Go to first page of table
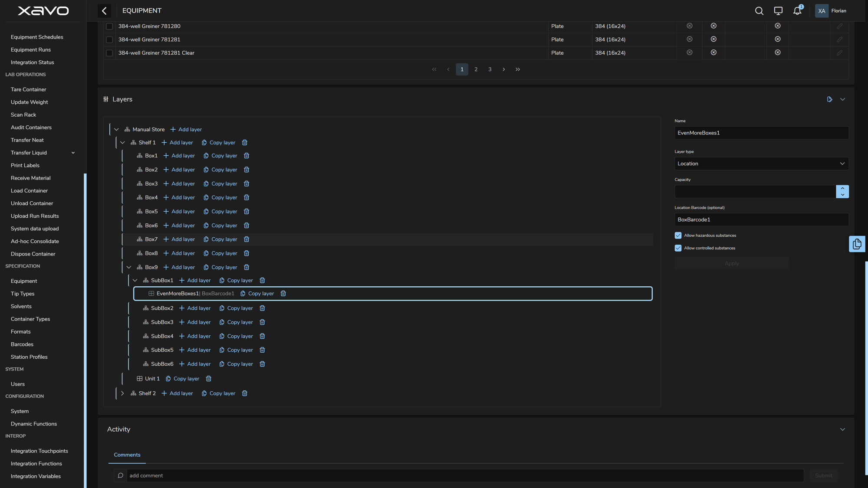The image size is (868, 488). pyautogui.click(x=434, y=69)
